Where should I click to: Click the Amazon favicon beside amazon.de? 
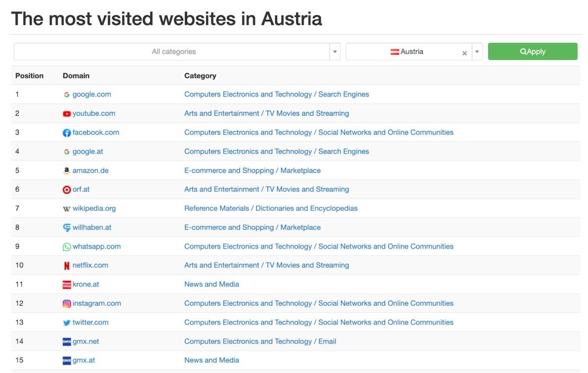click(67, 171)
